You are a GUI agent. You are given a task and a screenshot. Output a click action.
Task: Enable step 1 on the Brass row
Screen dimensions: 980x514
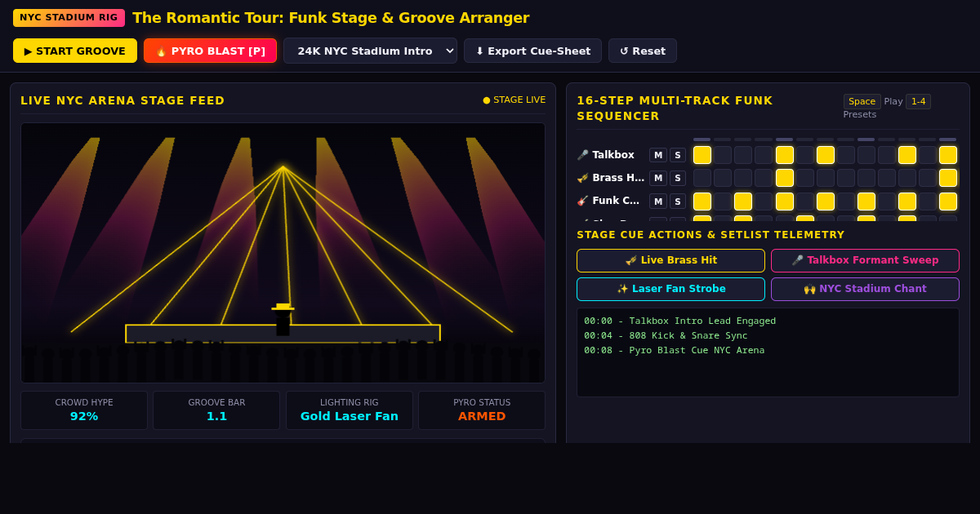pyautogui.click(x=702, y=178)
